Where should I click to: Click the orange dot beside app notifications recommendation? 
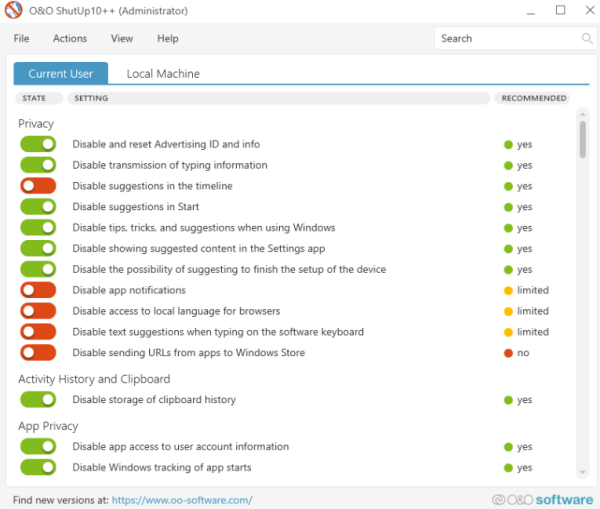pos(508,290)
